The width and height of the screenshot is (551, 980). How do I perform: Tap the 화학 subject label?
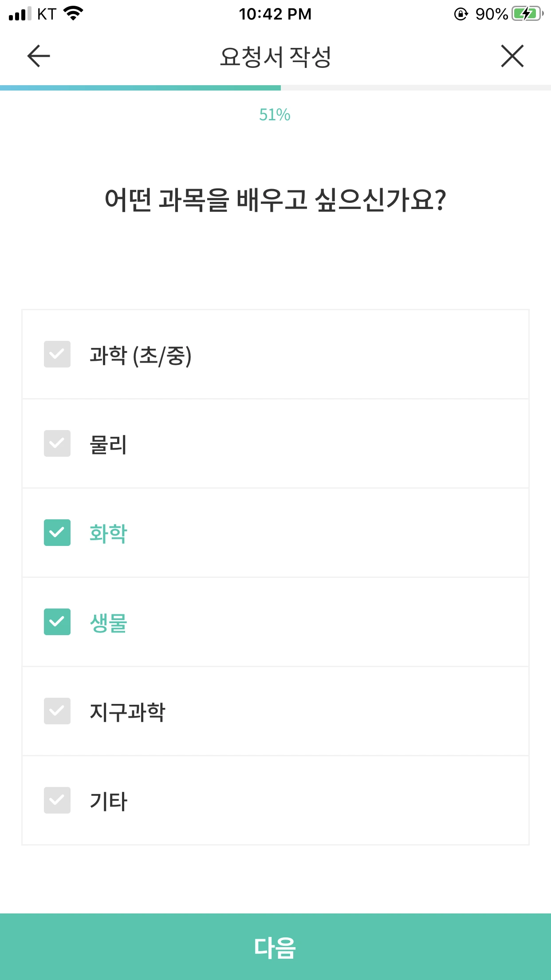pyautogui.click(x=108, y=533)
